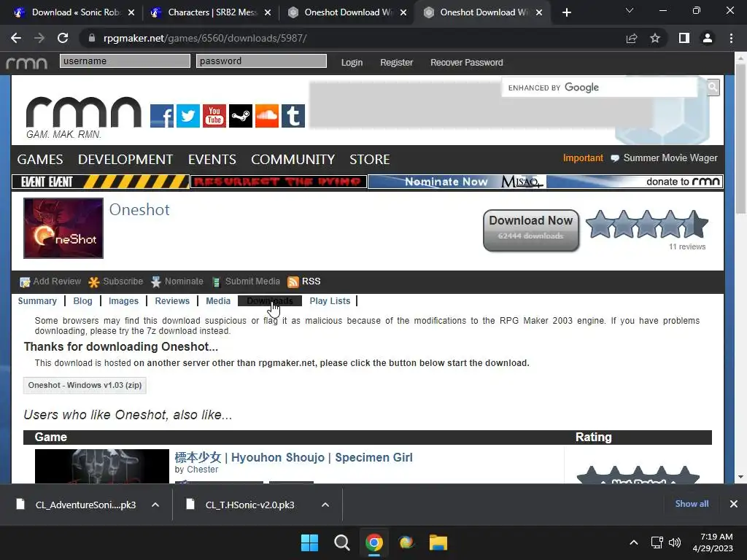Bookmark this page with star icon
Image resolution: width=747 pixels, height=560 pixels.
click(x=655, y=38)
